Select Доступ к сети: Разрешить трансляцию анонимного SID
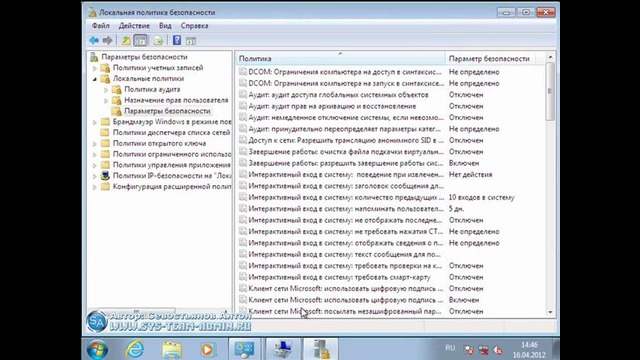 point(346,140)
